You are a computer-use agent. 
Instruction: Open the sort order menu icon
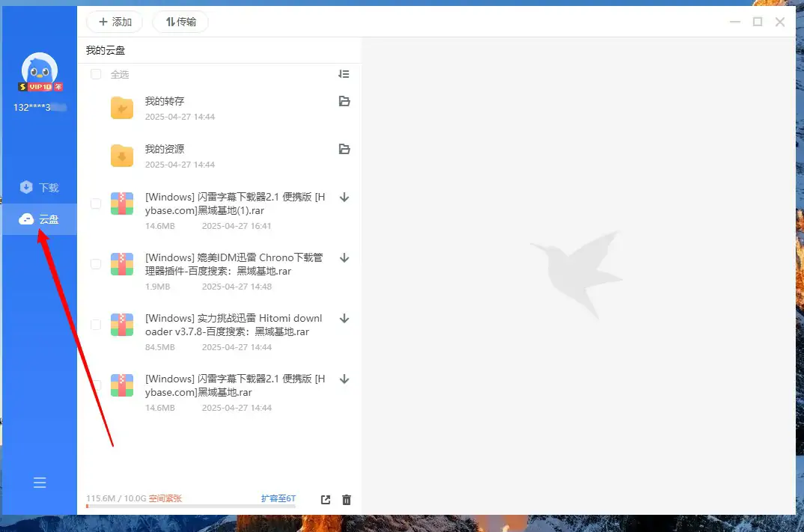pyautogui.click(x=344, y=74)
